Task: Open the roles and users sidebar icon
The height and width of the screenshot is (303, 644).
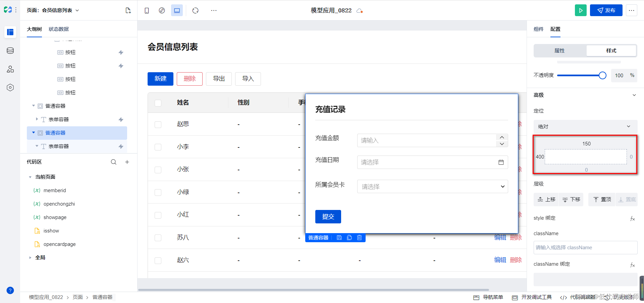Action: coord(10,69)
